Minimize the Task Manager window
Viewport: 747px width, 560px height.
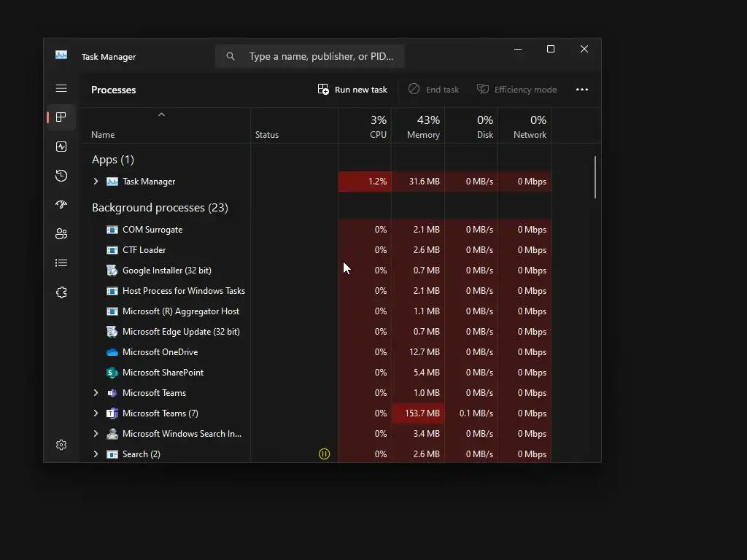point(518,49)
